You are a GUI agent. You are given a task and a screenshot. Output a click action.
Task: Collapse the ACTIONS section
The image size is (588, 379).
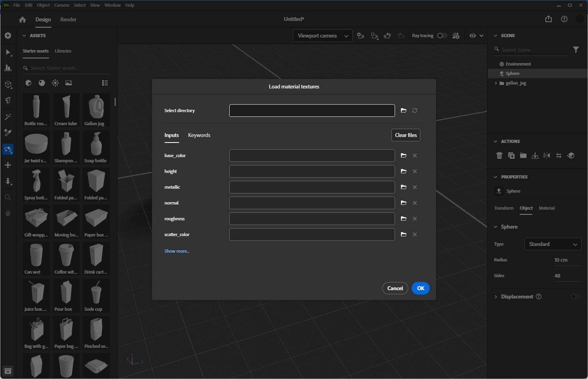tap(495, 141)
